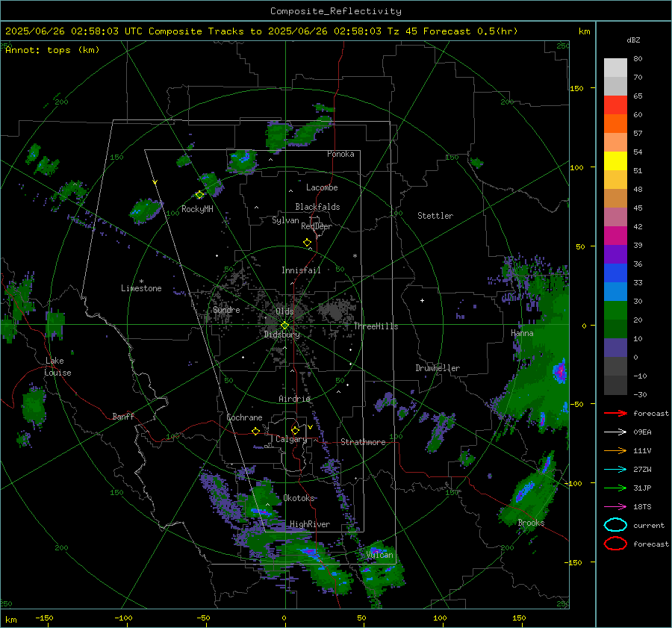
Task: Click the Lake Louise label
Action: click(x=57, y=367)
